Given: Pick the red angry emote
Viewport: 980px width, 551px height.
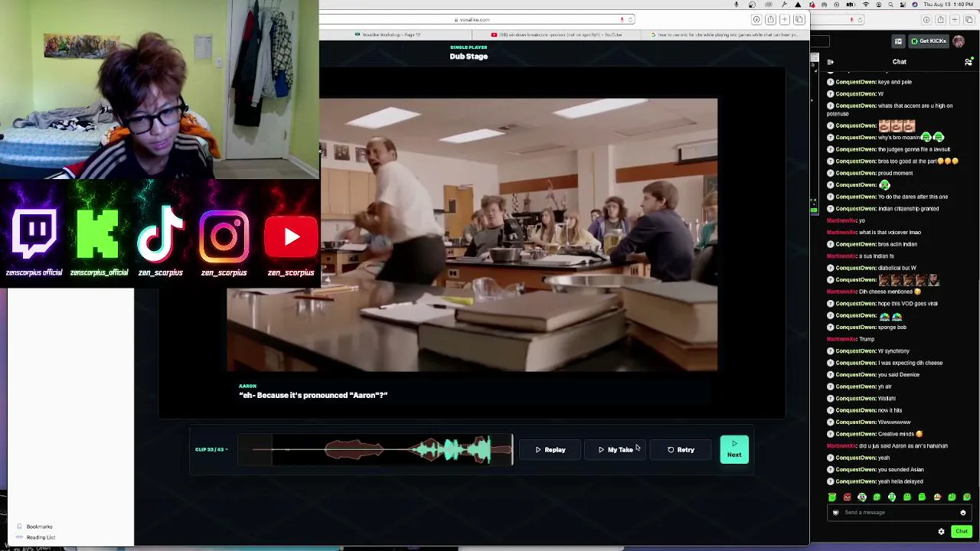Looking at the screenshot, I should [847, 497].
